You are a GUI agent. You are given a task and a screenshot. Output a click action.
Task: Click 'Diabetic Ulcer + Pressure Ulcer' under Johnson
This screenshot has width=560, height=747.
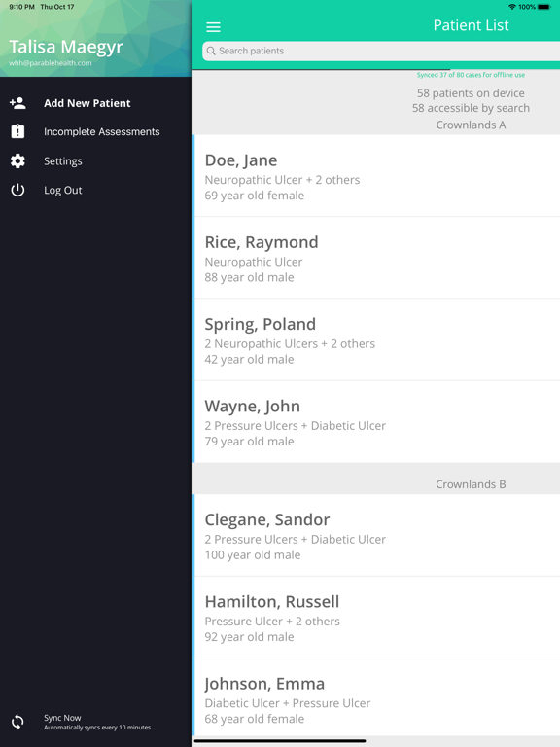(x=287, y=703)
